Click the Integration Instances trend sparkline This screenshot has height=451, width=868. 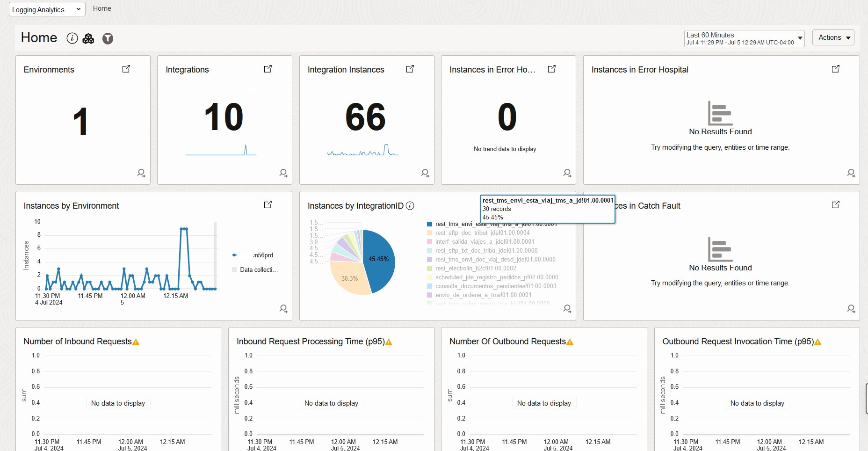pos(363,150)
